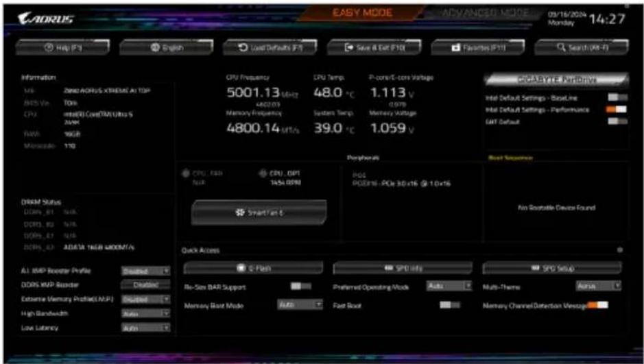Click the 14:27 clock display

click(608, 19)
